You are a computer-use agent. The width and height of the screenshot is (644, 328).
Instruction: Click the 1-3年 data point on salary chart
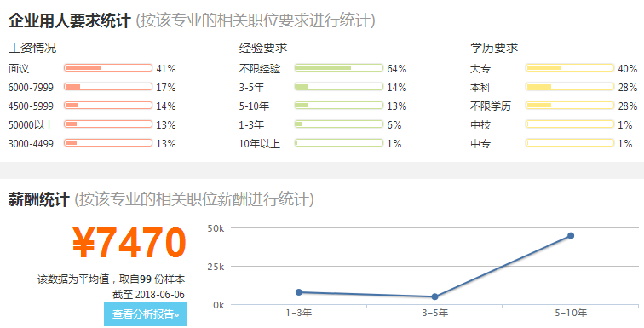[x=299, y=292]
